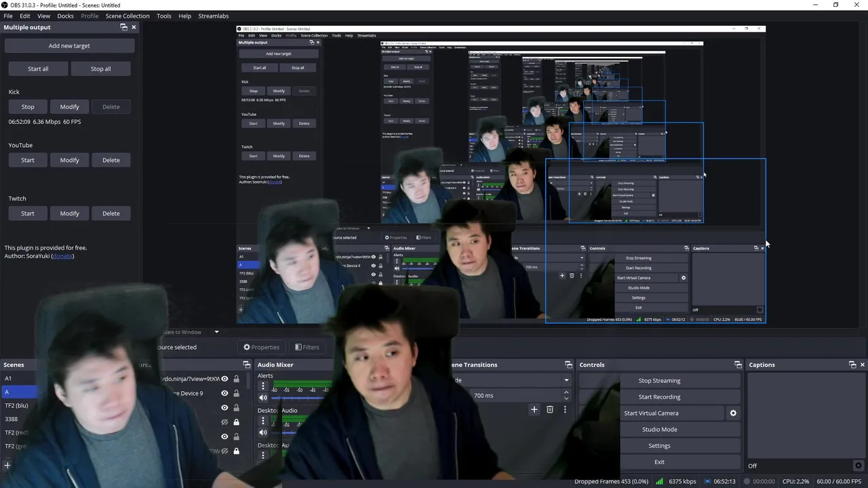
Task: Click Start all outputs
Action: (38, 68)
